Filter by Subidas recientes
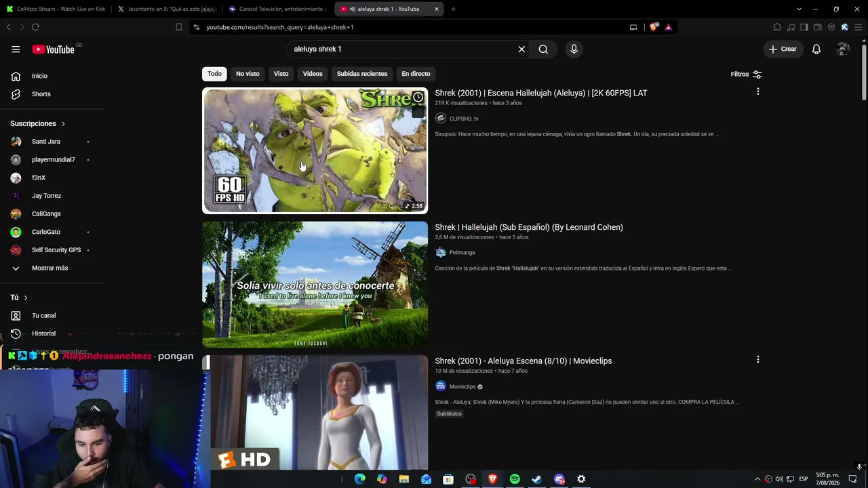Viewport: 868px width, 488px height. pyautogui.click(x=362, y=74)
